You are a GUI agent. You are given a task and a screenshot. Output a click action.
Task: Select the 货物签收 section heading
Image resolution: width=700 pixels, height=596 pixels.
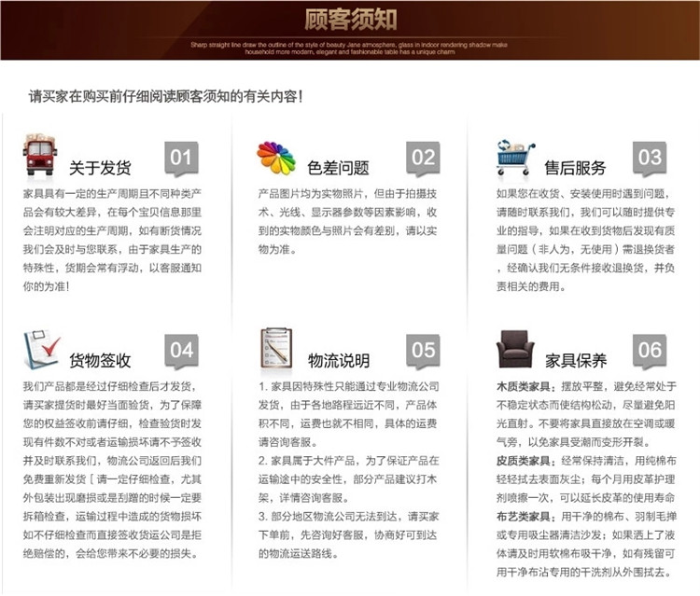pos(100,360)
